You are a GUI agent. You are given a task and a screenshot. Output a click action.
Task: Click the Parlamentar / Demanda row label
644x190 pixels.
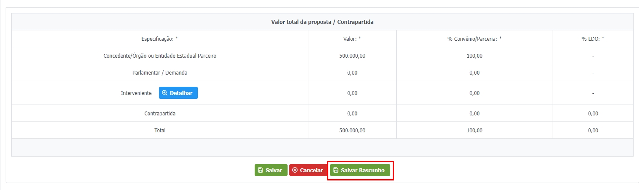click(160, 73)
